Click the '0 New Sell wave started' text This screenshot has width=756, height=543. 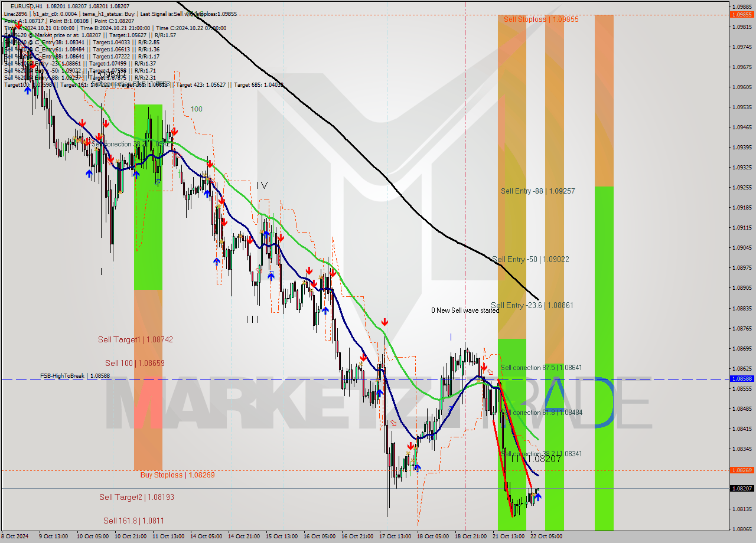tap(465, 310)
